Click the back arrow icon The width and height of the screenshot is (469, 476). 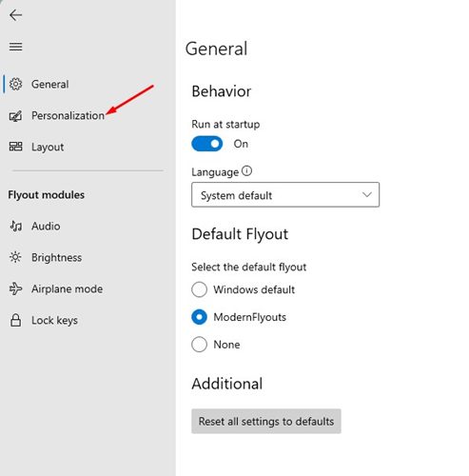[15, 15]
